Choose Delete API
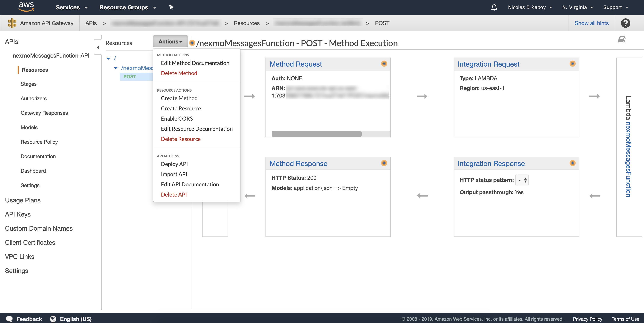 (174, 195)
